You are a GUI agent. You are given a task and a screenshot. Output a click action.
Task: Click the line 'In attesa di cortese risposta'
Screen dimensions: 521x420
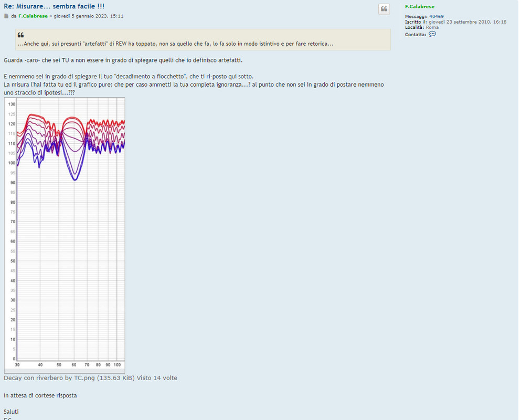pos(40,395)
